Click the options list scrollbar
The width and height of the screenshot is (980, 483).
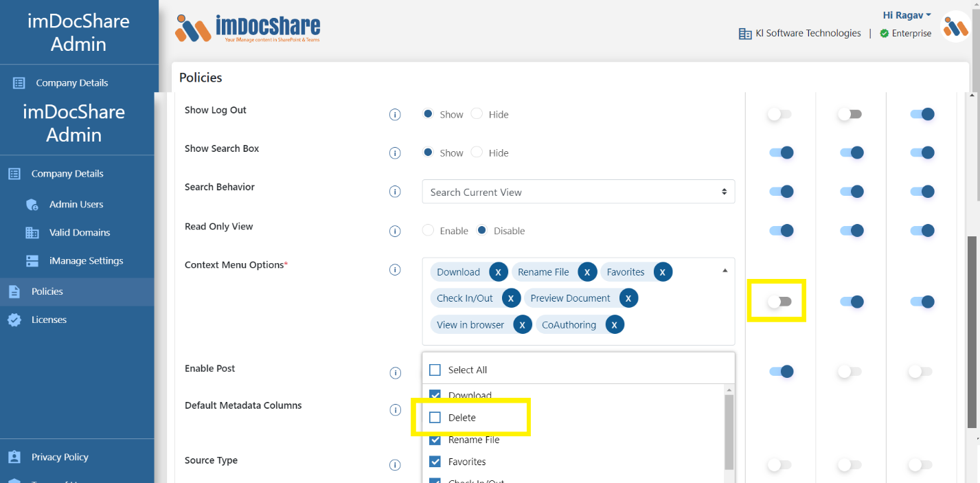[x=729, y=431]
